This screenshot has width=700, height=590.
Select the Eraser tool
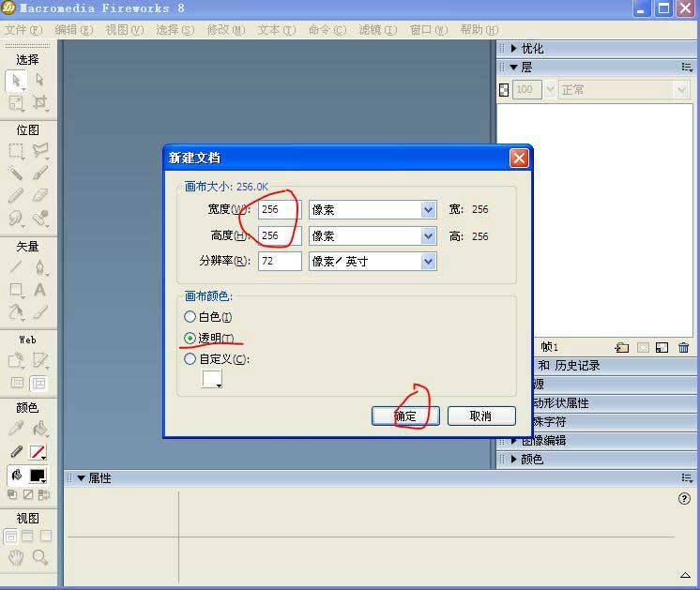tap(40, 196)
